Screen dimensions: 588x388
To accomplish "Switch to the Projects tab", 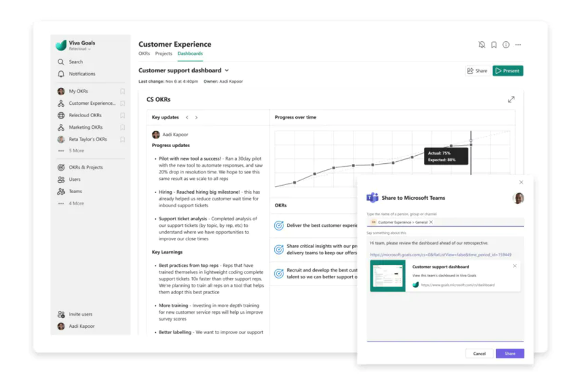I will (163, 54).
